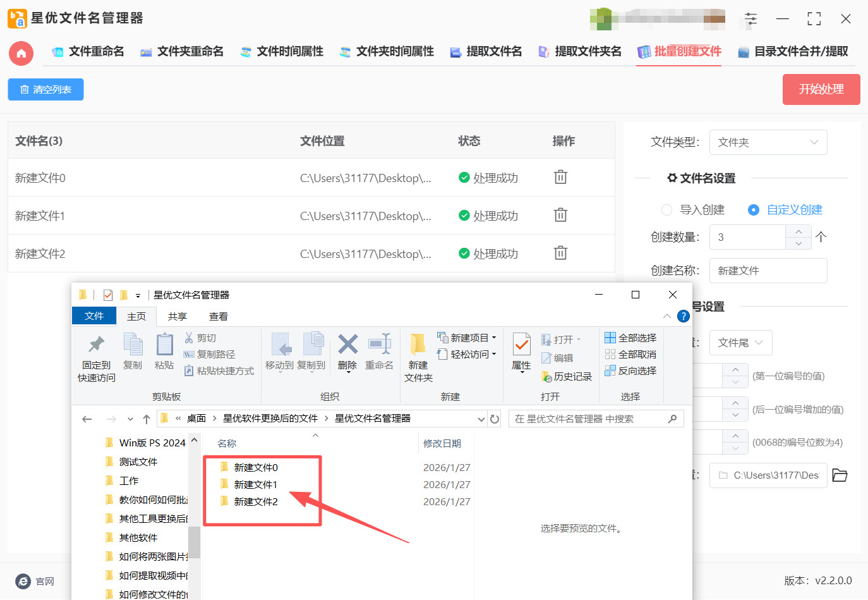The height and width of the screenshot is (600, 868).
Task: Open the 测试文件 folder in navigation tree
Action: 131,462
